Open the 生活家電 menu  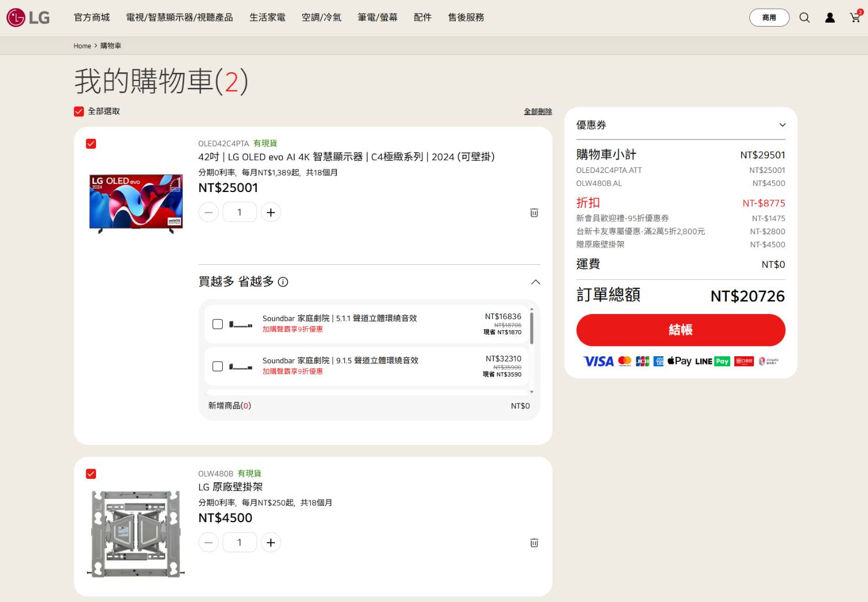click(x=267, y=17)
